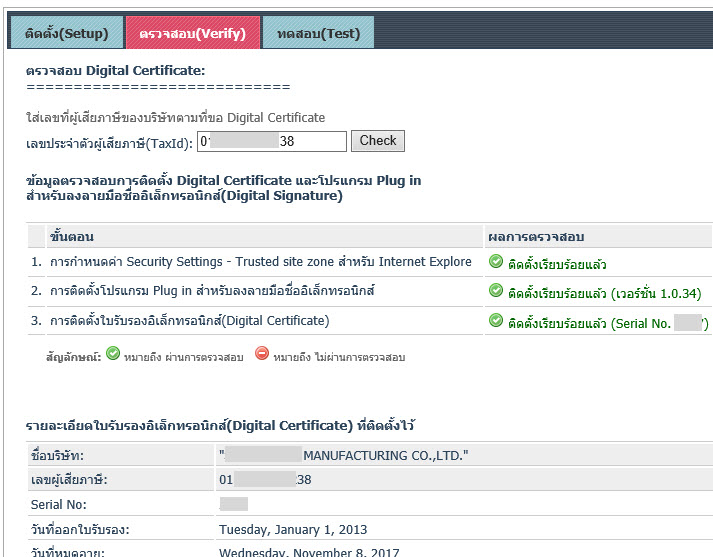This screenshot has height=557, width=713.
Task: Click ติดตั้งเรียบร้อยแล้ว result in row 1
Action: 557,264
